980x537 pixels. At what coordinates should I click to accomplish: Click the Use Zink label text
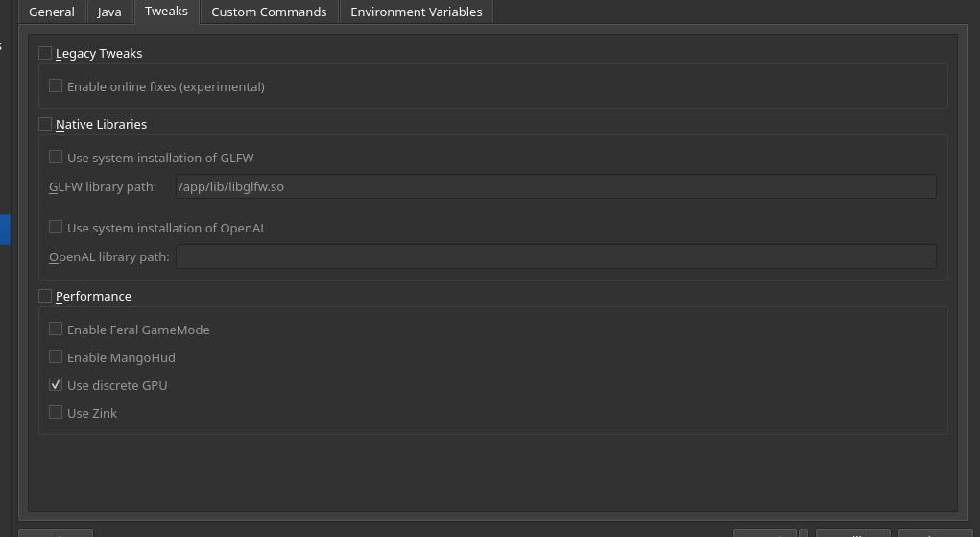point(92,414)
